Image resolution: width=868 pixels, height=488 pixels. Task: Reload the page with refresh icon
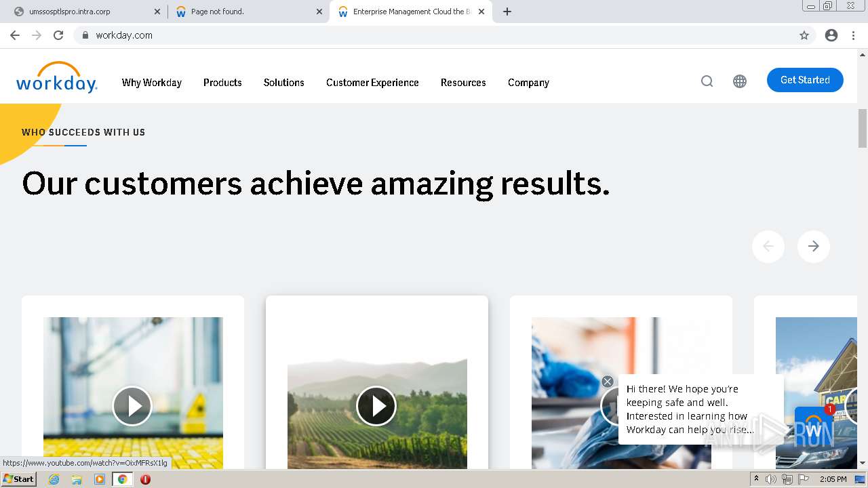pyautogui.click(x=58, y=35)
